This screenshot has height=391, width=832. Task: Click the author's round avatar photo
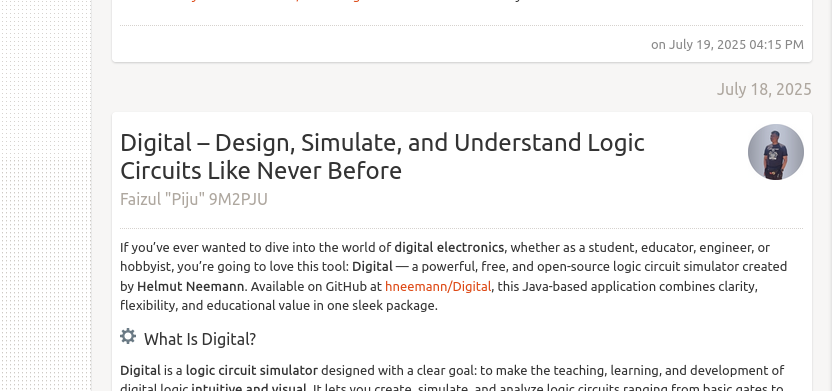(x=775, y=152)
